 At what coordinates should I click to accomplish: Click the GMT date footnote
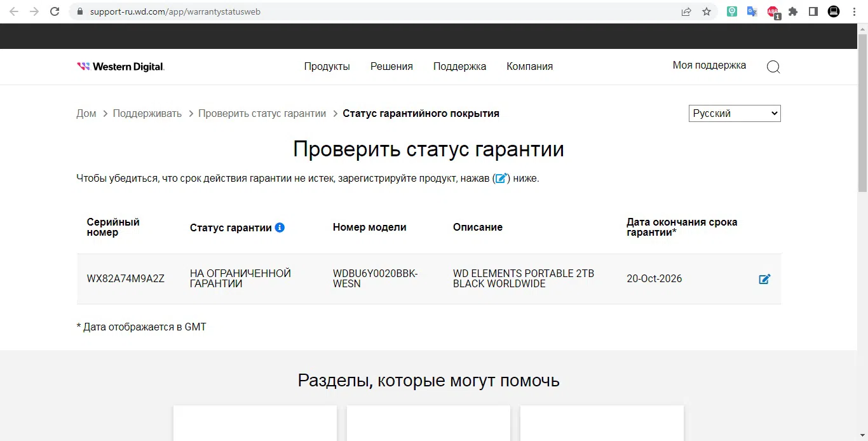pos(141,327)
